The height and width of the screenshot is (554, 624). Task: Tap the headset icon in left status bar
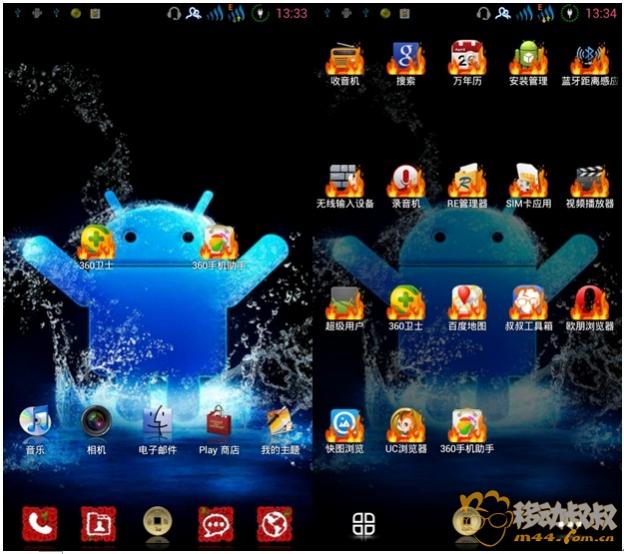(174, 13)
